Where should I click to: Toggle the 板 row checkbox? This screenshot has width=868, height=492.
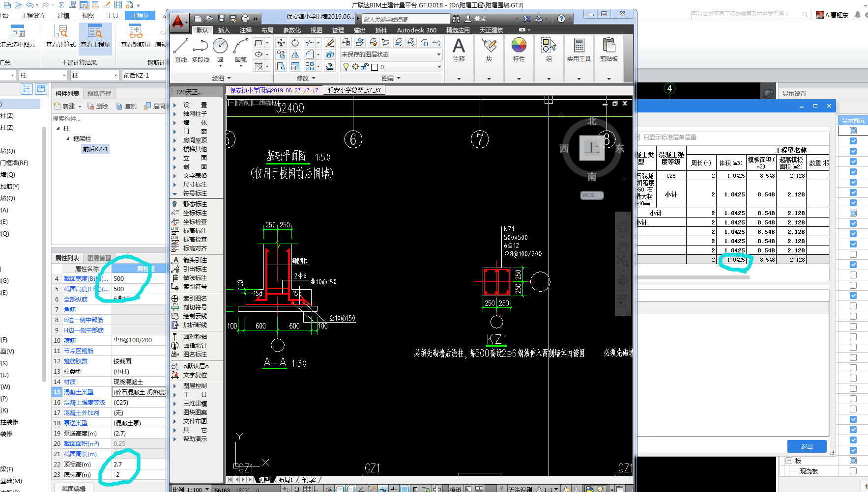click(853, 461)
